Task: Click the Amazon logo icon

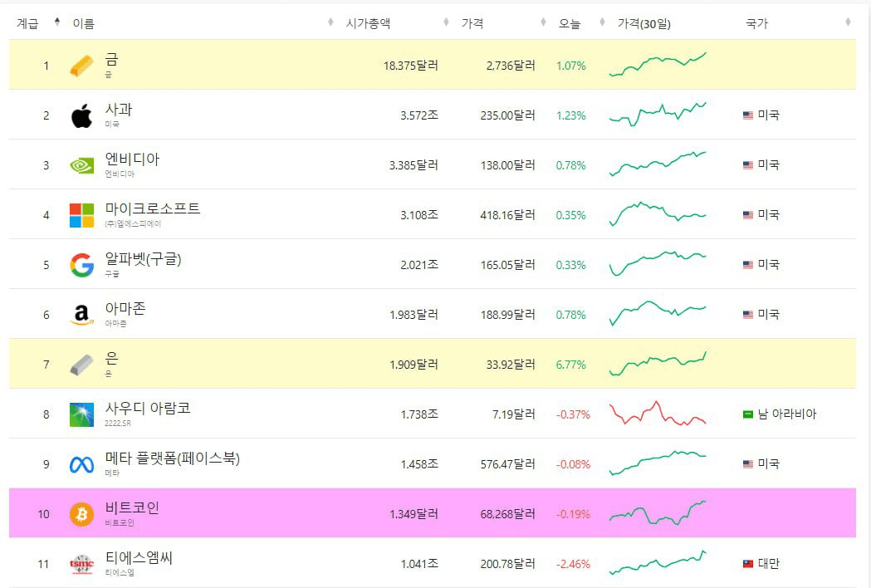Action: pyautogui.click(x=81, y=315)
